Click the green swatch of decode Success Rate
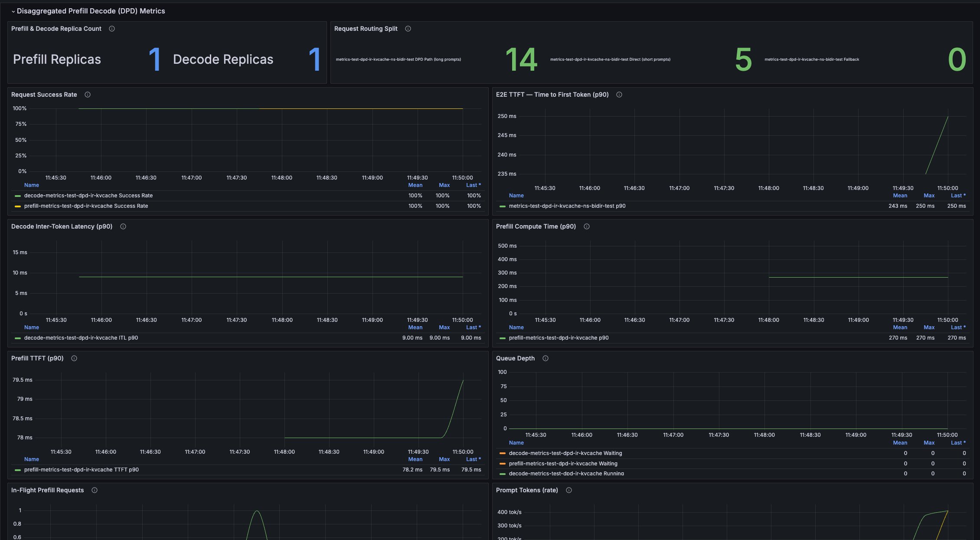The image size is (980, 540). [x=18, y=196]
